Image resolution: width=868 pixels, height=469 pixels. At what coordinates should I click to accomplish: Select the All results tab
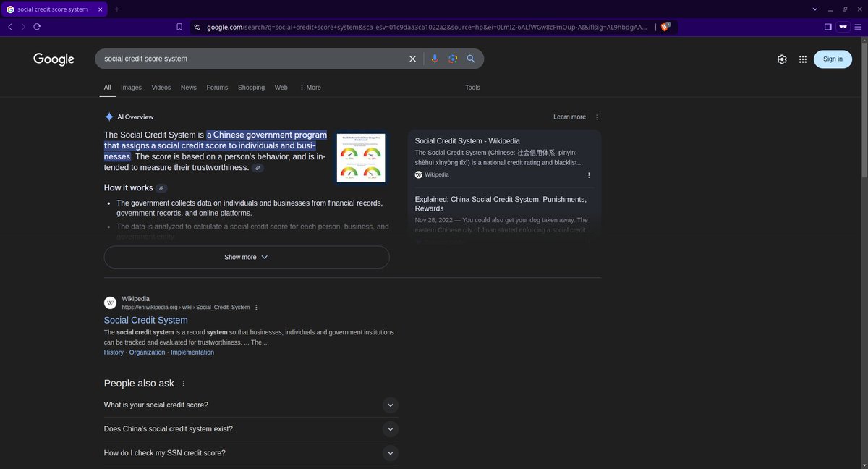(107, 88)
